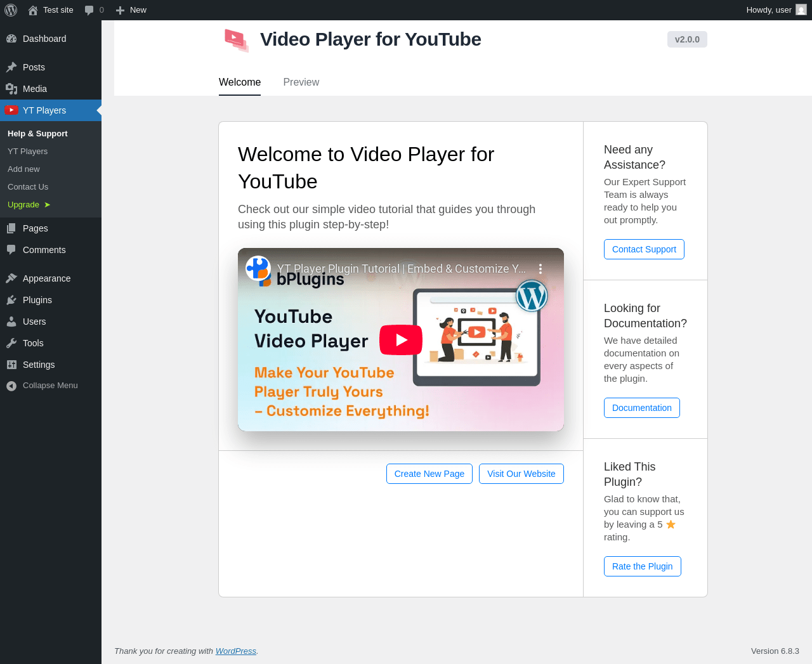
Task: Switch to the Preview tab
Action: 301,82
